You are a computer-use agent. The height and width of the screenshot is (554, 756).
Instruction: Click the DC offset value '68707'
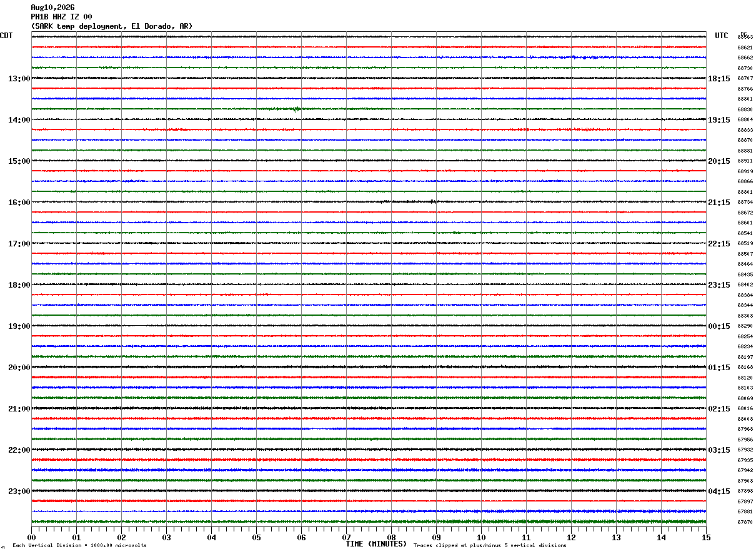(745, 78)
